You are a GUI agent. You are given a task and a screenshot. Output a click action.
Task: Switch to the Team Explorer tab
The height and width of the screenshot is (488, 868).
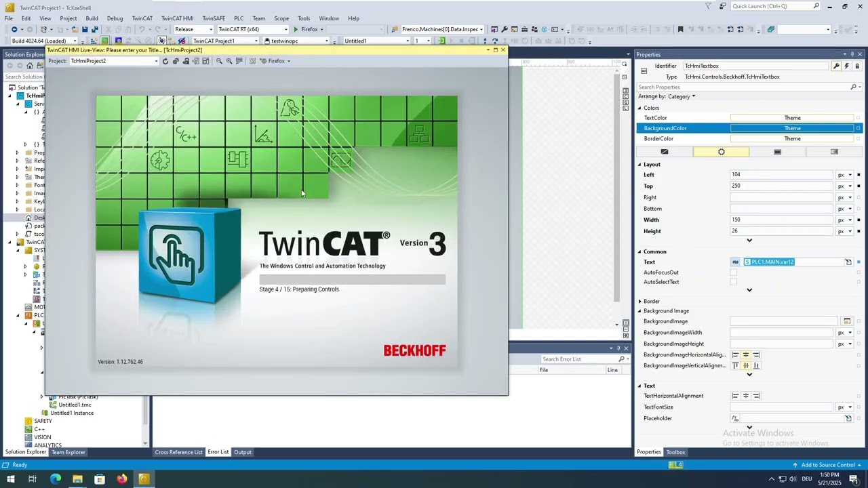click(68, 452)
